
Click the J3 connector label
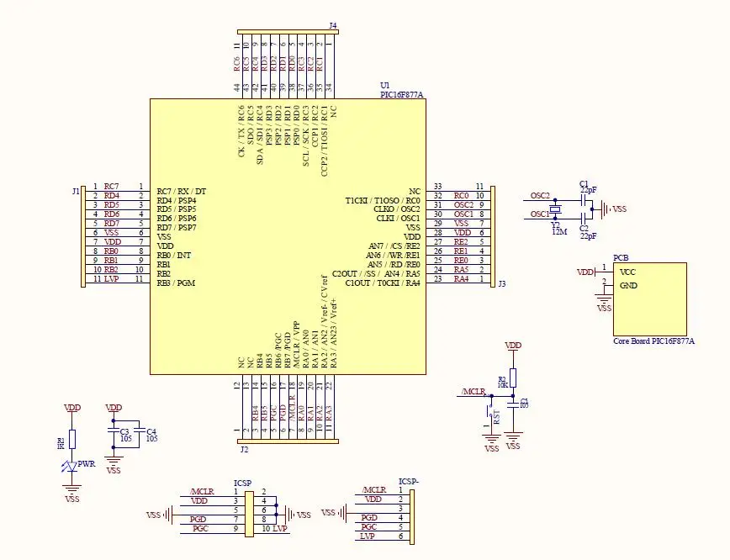pyautogui.click(x=502, y=283)
